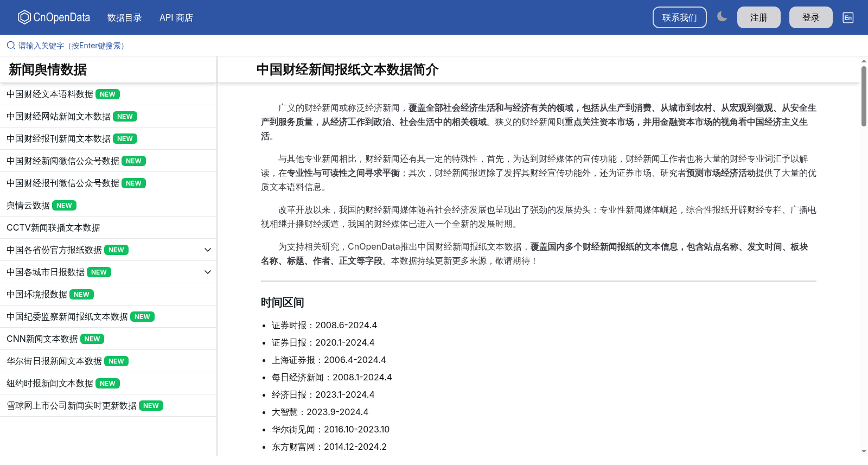Click the 每日经济新闻：2008.1-2024.4 entry
This screenshot has height=465, width=868.
coord(332,377)
